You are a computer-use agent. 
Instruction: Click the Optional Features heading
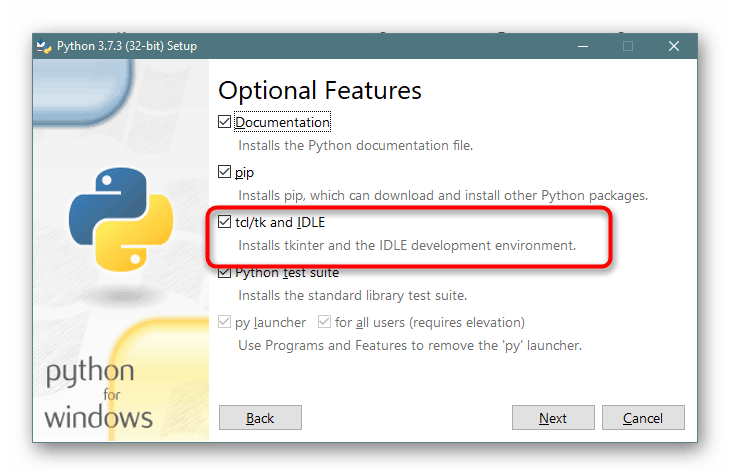tap(320, 91)
